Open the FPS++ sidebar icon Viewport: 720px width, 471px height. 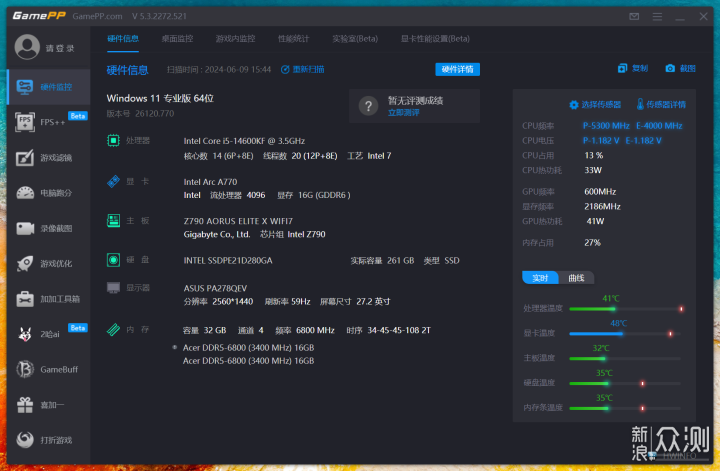tap(25, 122)
